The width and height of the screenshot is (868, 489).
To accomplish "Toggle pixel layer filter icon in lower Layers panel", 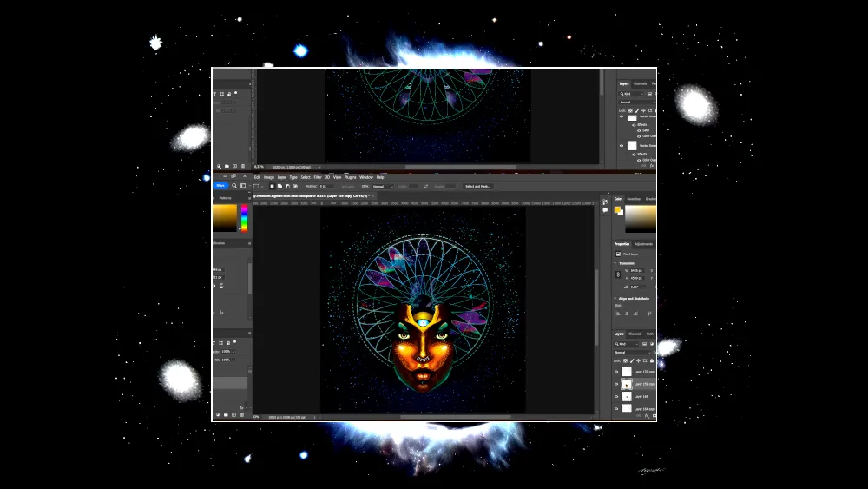I will click(x=644, y=344).
